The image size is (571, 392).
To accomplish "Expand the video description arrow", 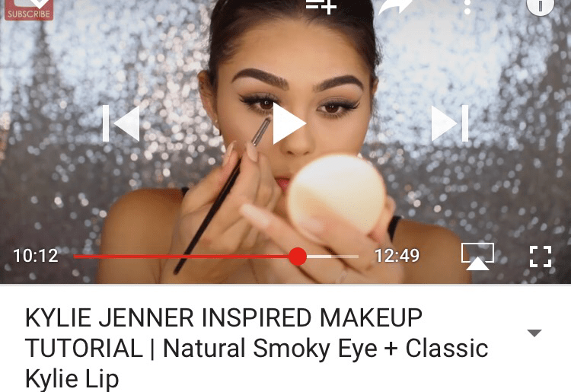I will [x=534, y=333].
